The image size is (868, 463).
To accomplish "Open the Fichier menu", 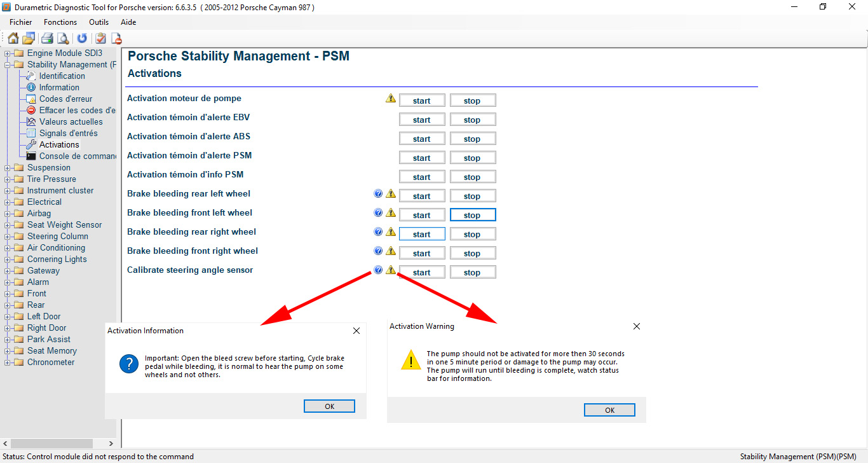I will [21, 22].
